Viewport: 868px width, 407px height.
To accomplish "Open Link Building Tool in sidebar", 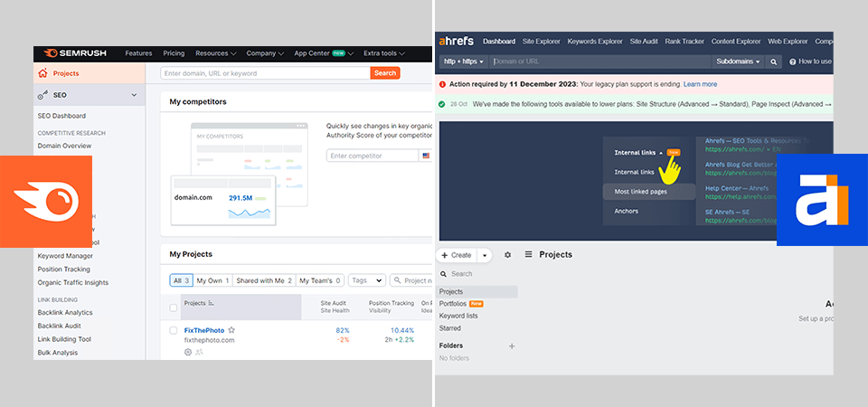I will click(x=64, y=339).
